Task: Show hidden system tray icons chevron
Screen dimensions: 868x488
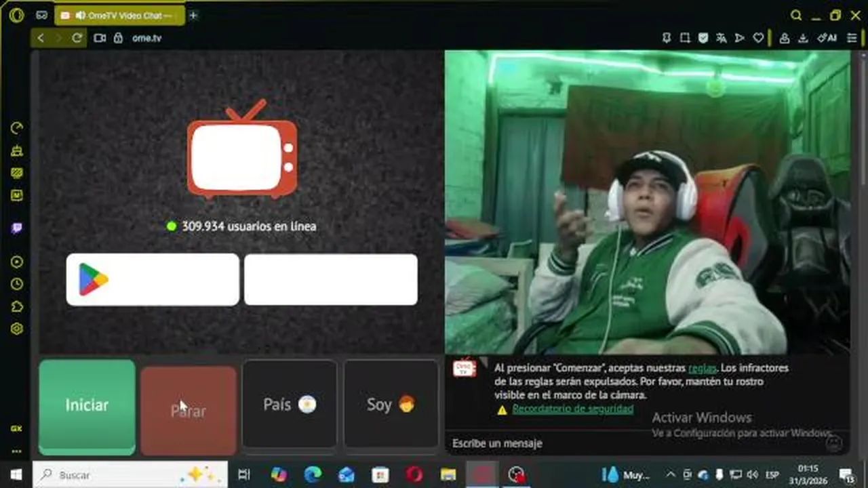Action: coord(671,474)
